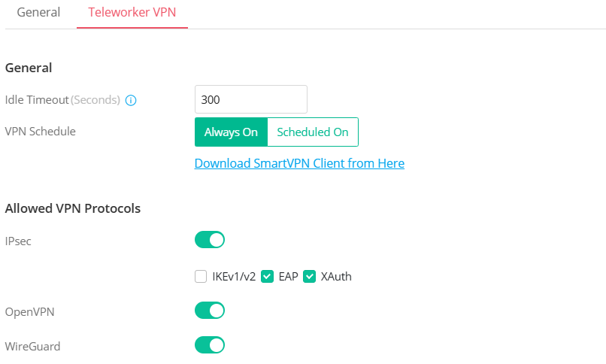This screenshot has height=364, width=606.
Task: Choose Scheduled On for VPN Schedule
Action: (x=313, y=132)
